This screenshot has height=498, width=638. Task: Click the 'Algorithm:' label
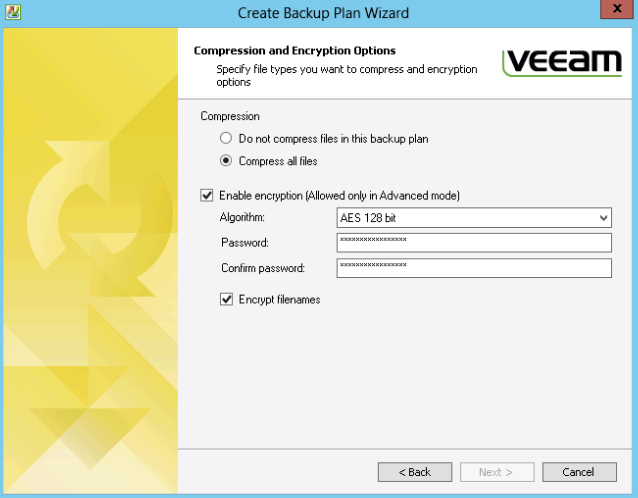click(x=242, y=217)
